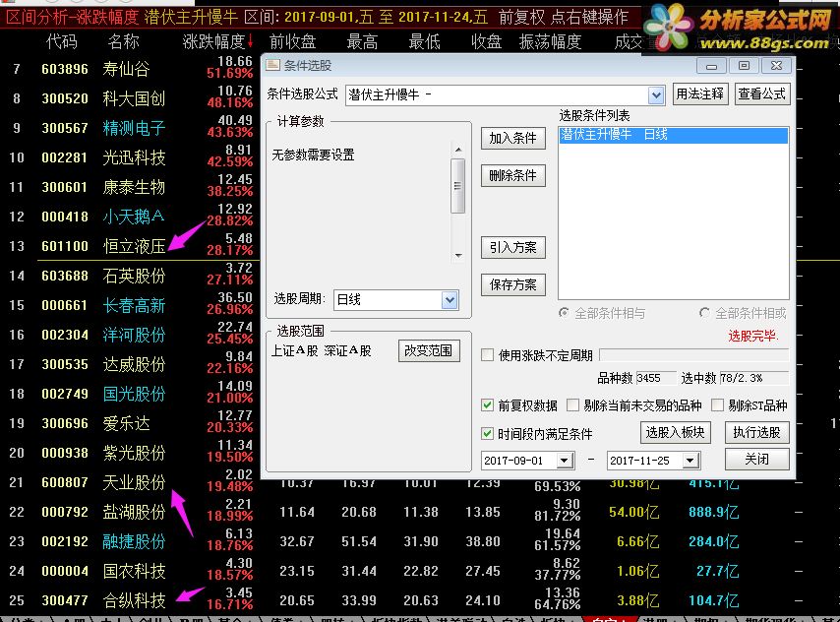Screen dimensions: 840x622
Task: Select stock row 合纵科技
Action: click(x=134, y=600)
